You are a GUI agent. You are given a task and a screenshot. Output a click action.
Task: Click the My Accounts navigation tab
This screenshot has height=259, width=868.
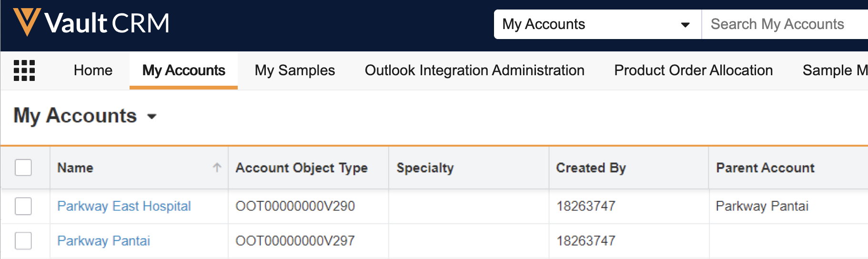[x=183, y=70]
